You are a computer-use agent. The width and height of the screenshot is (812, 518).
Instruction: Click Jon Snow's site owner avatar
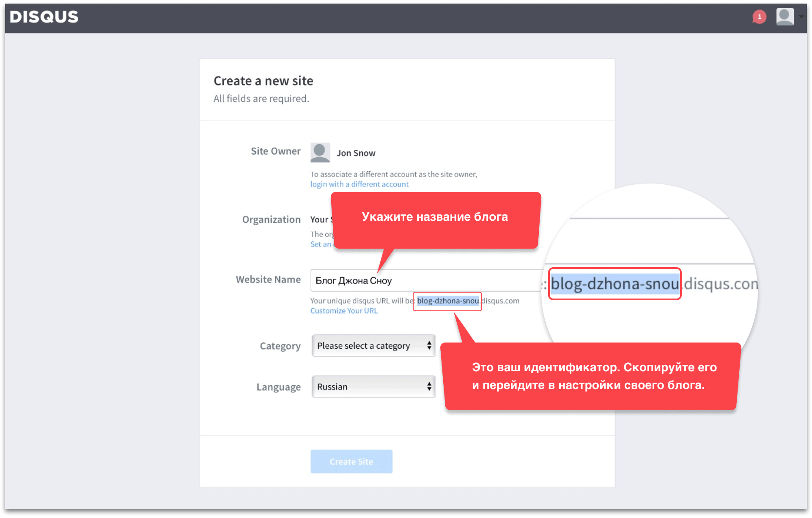(320, 153)
